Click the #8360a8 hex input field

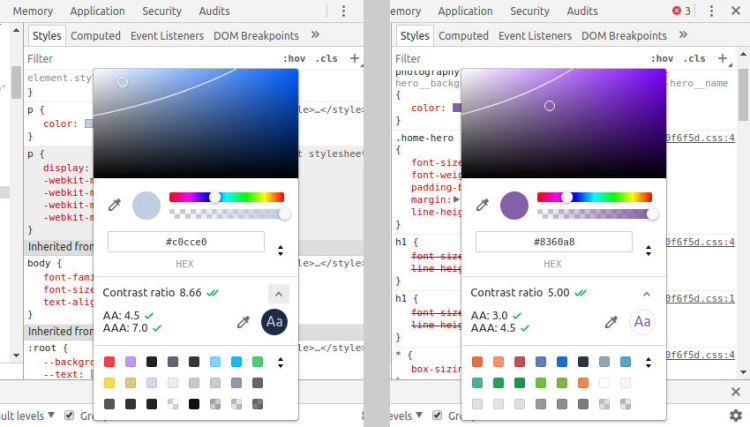554,242
